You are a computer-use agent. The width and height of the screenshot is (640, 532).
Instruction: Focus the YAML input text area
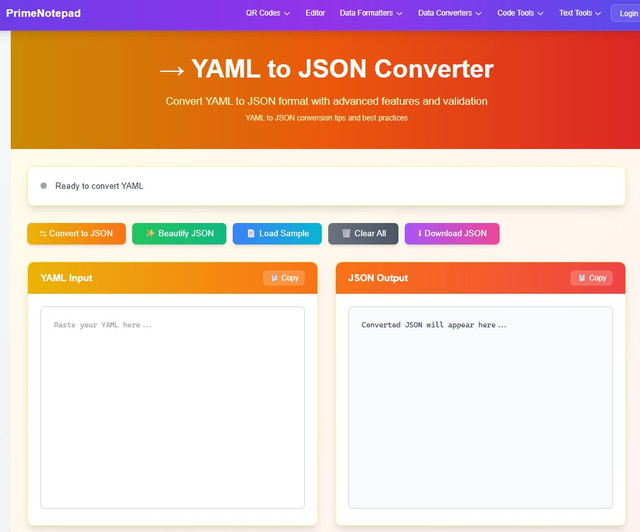pyautogui.click(x=173, y=407)
